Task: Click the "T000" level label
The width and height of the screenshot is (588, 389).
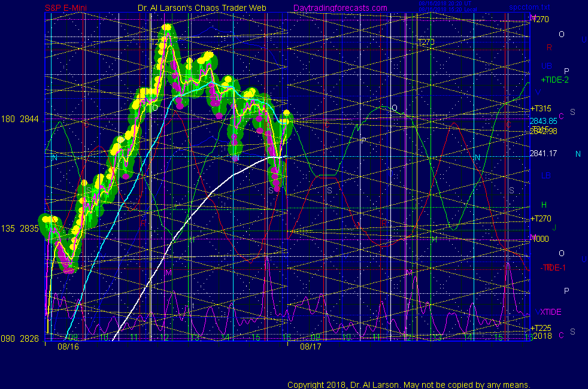Action: [x=540, y=239]
